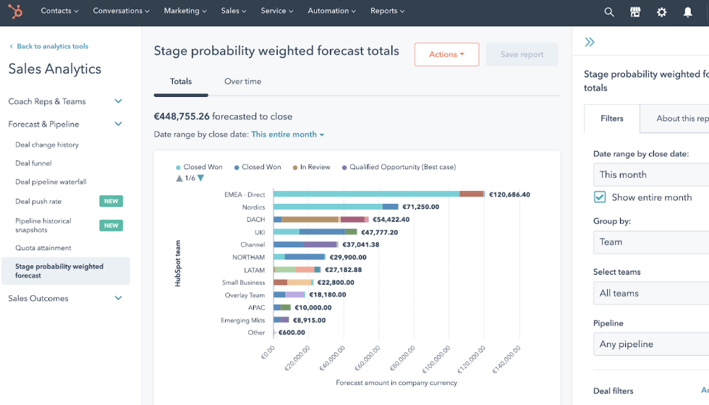Click the UKI bar in chart
The image size is (709, 405).
[x=315, y=232]
